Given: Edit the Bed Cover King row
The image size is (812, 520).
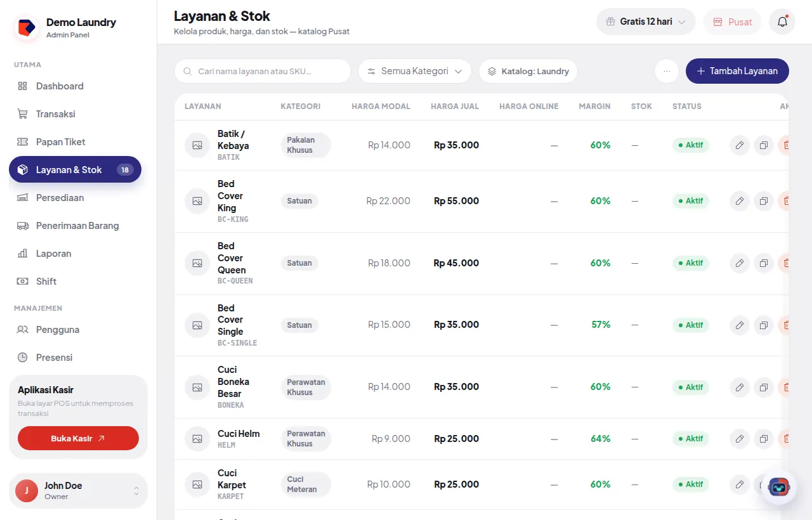Looking at the screenshot, I should (739, 201).
